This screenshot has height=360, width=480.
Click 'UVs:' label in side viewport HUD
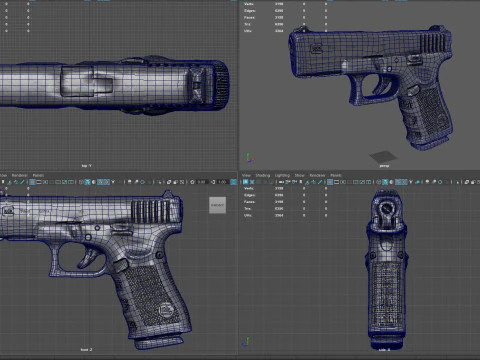coord(248,215)
